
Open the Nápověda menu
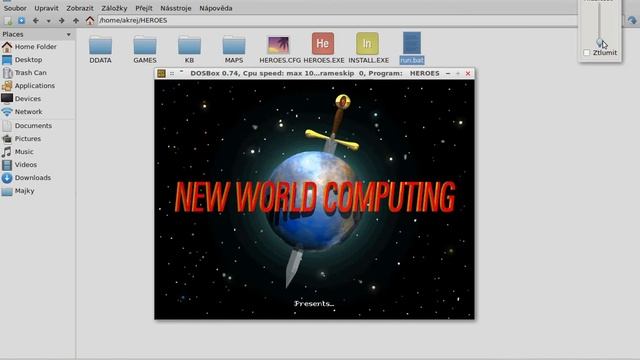(x=216, y=8)
